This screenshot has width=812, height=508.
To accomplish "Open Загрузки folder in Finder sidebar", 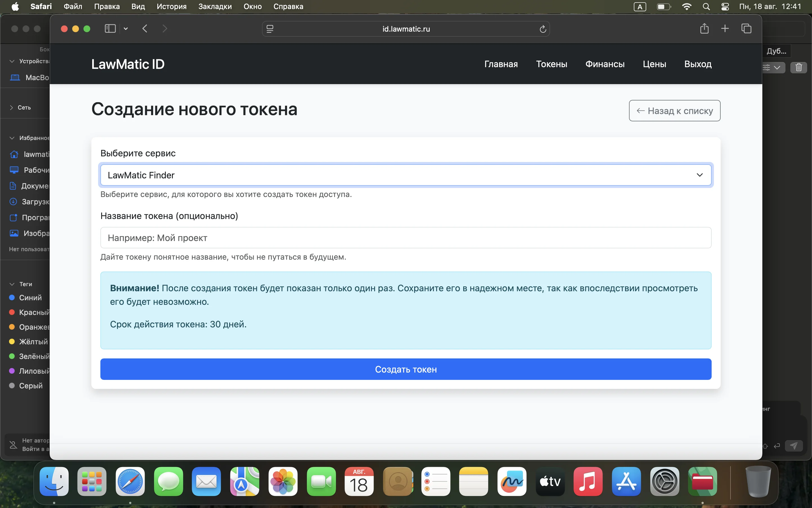I will click(29, 202).
